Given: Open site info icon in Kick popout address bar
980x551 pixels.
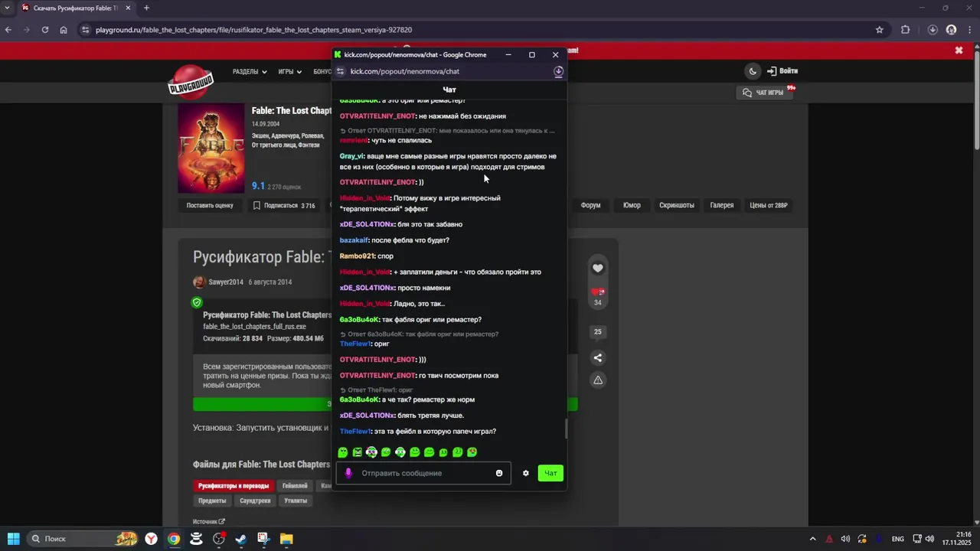Looking at the screenshot, I should point(341,71).
